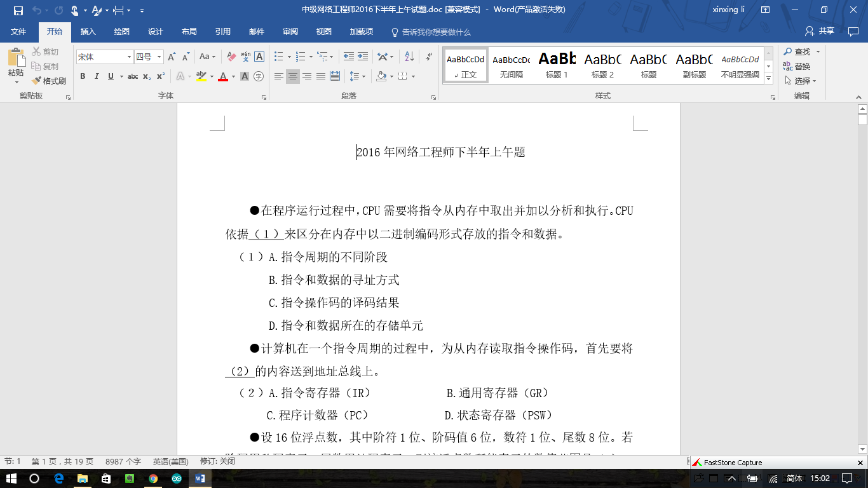Apply subscript formatting
The height and width of the screenshot is (488, 868).
click(x=147, y=76)
